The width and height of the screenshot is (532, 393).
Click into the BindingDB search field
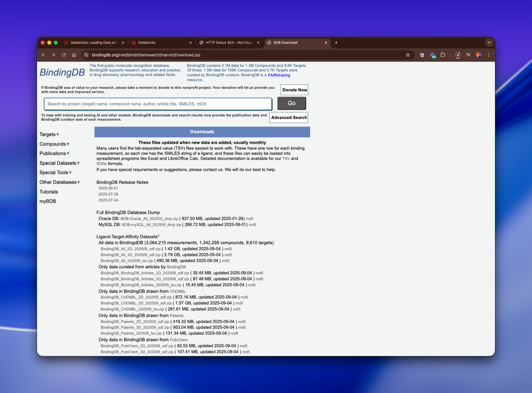158,104
